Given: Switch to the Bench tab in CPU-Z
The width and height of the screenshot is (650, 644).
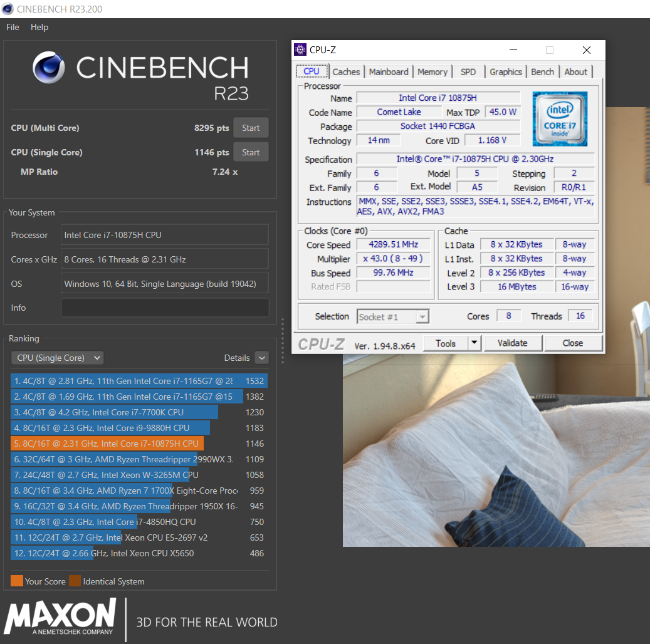Looking at the screenshot, I should (543, 72).
